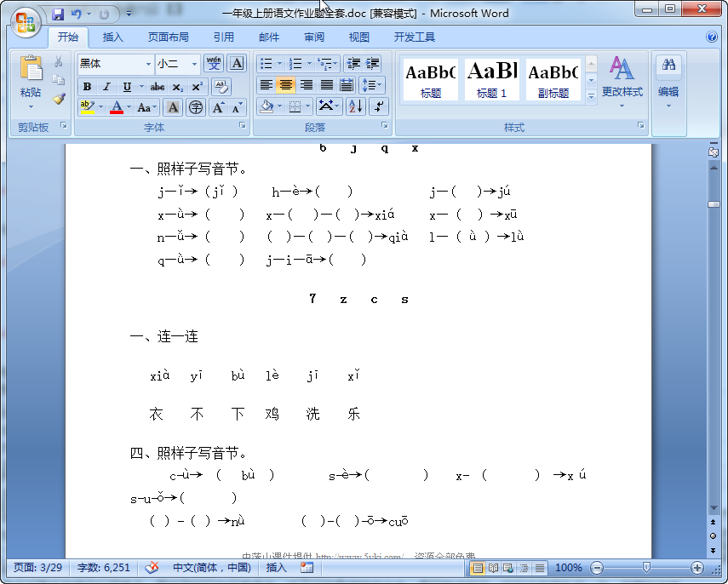The width and height of the screenshot is (728, 584).
Task: Click the 字数: 6,251 word count
Action: pos(104,567)
